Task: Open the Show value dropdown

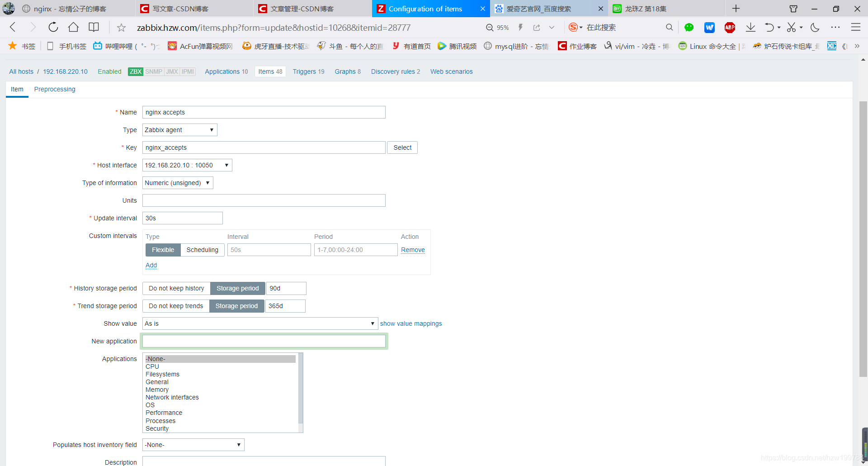Action: coord(259,323)
